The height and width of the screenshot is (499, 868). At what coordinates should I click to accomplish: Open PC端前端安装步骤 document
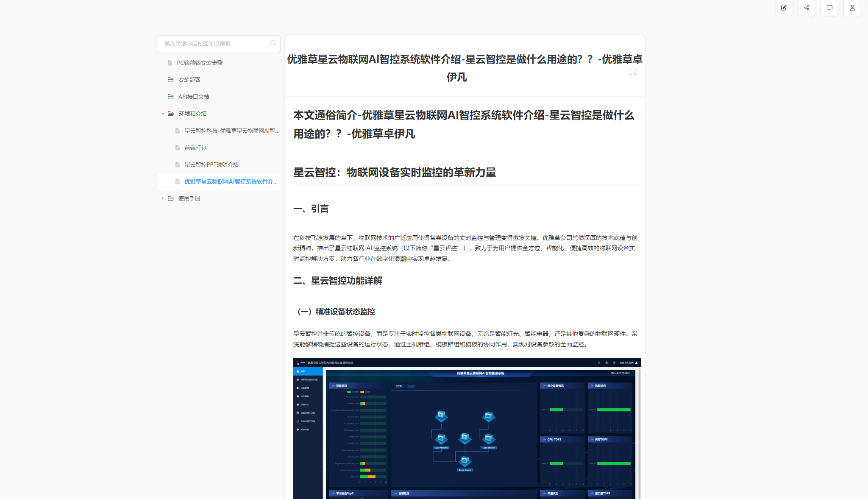pyautogui.click(x=200, y=63)
